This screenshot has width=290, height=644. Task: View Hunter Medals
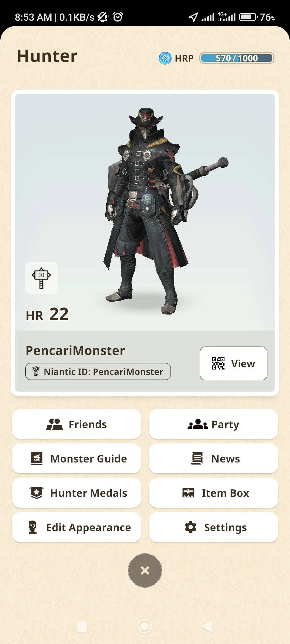[x=77, y=493]
